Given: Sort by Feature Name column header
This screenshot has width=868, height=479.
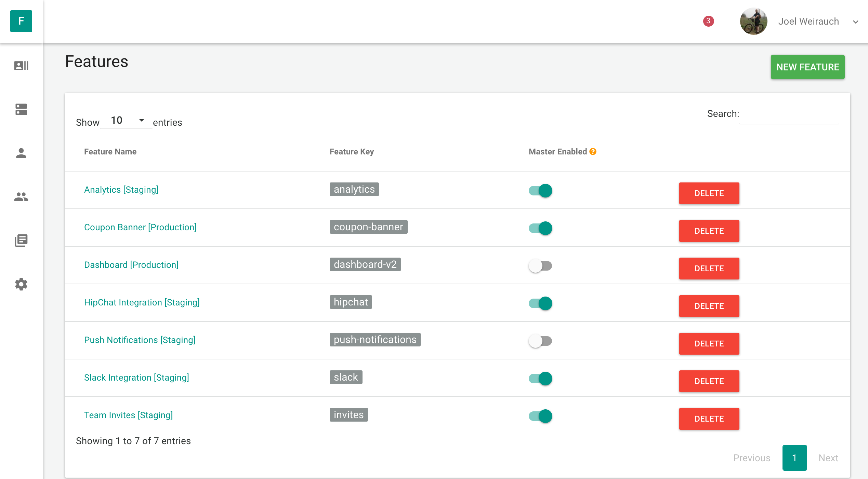Looking at the screenshot, I should pos(110,152).
